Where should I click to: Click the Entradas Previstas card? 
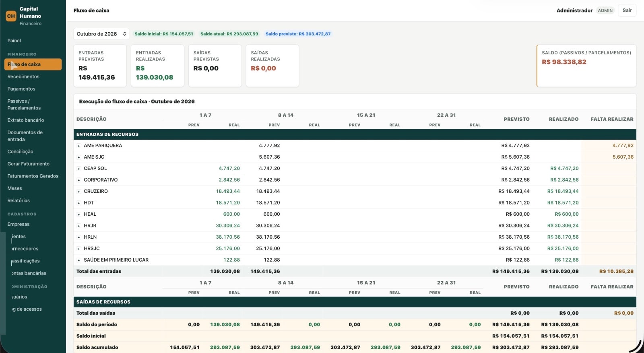click(x=100, y=66)
